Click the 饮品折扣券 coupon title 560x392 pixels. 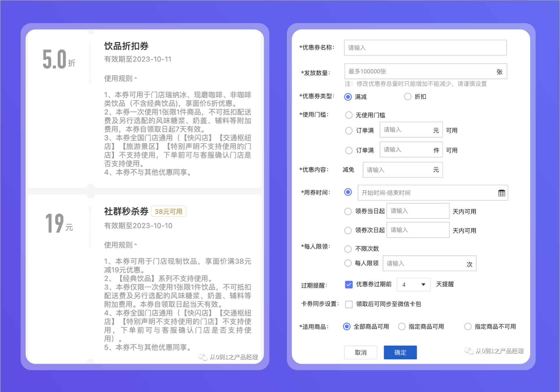coord(126,46)
